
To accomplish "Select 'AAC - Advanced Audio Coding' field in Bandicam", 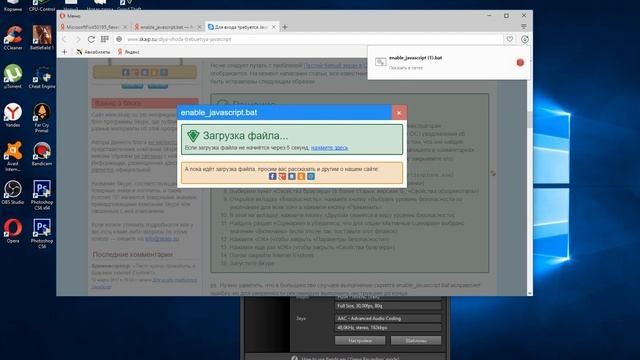I will [388, 318].
